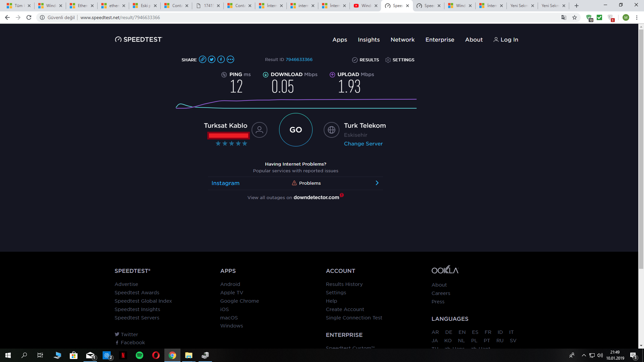644x362 pixels.
Task: Click the Change Server link
Action: click(x=363, y=144)
